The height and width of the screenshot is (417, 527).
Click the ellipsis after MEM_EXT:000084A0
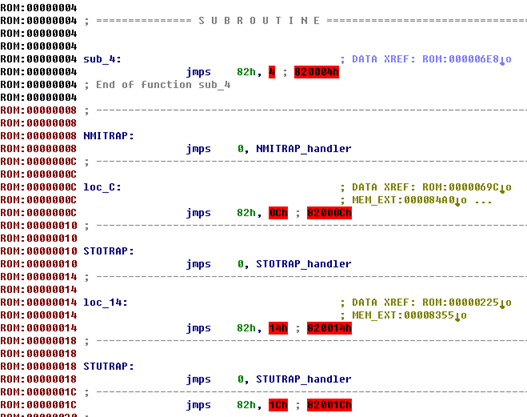pos(483,202)
